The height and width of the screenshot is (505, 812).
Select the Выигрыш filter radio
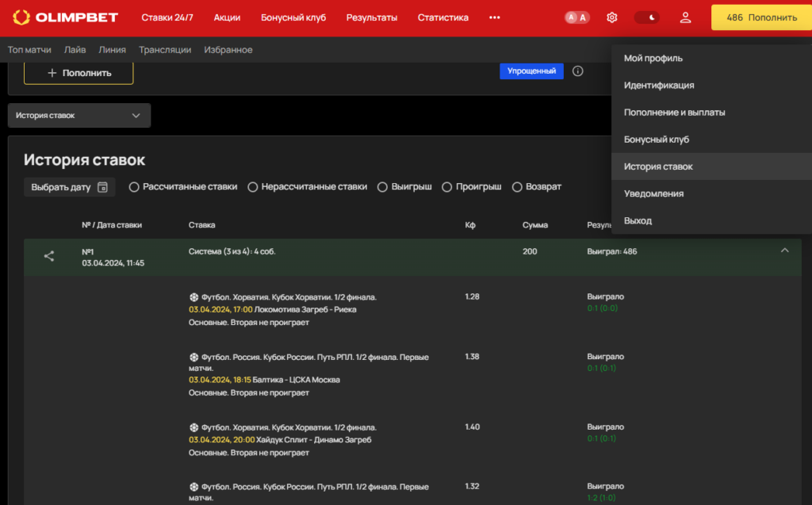[382, 187]
